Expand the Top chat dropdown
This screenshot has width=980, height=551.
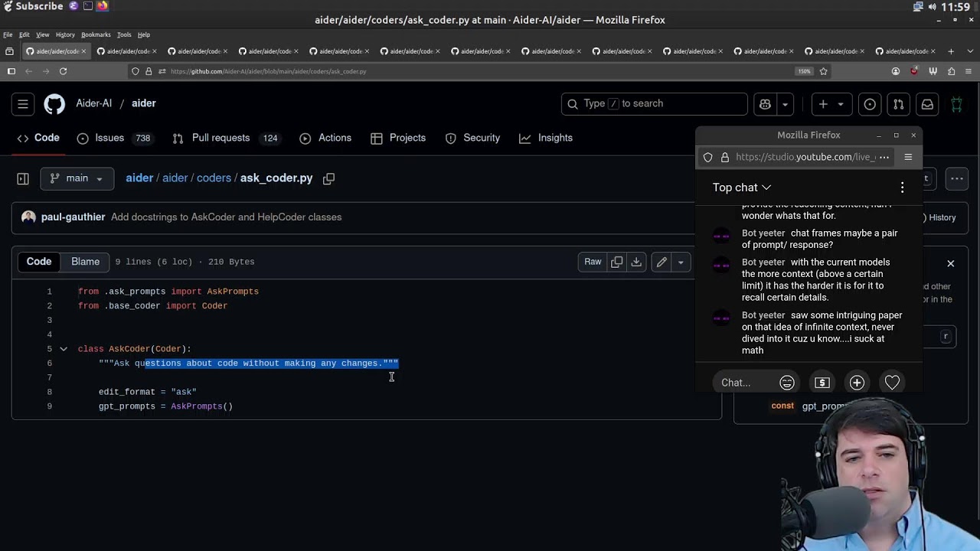pos(742,187)
